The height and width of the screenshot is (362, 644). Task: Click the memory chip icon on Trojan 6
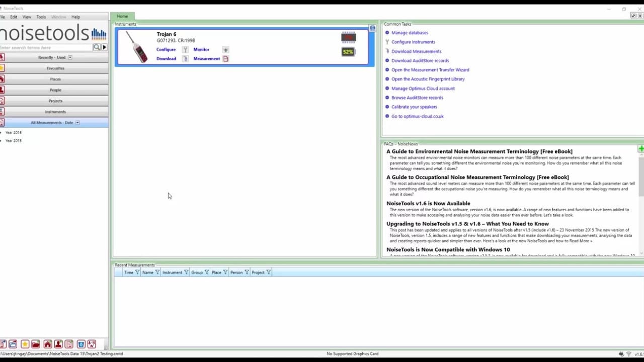[348, 37]
